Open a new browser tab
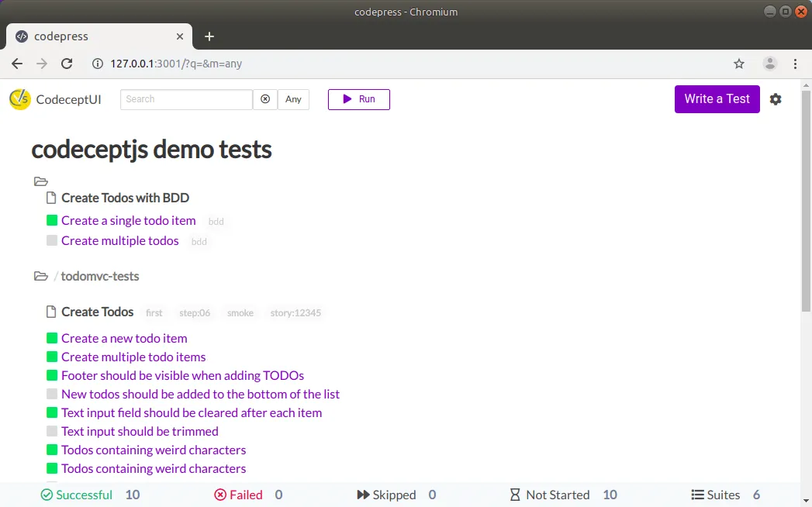Viewport: 812px width, 507px height. pos(209,36)
